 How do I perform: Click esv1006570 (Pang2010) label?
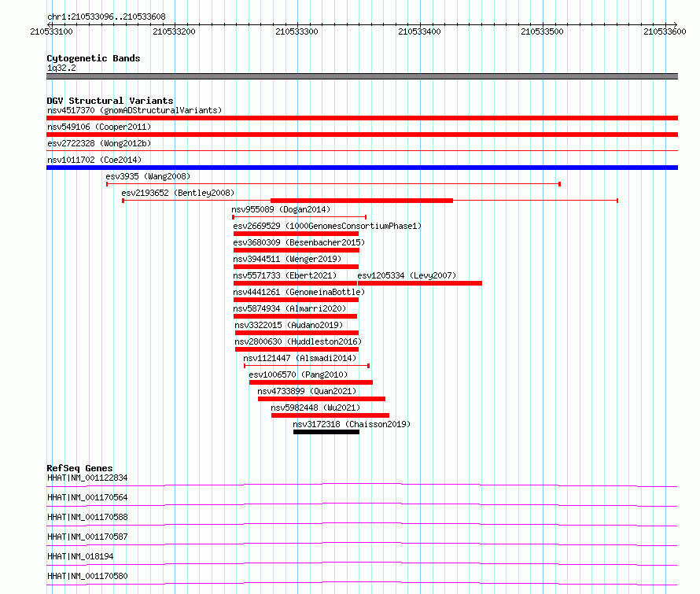298,374
